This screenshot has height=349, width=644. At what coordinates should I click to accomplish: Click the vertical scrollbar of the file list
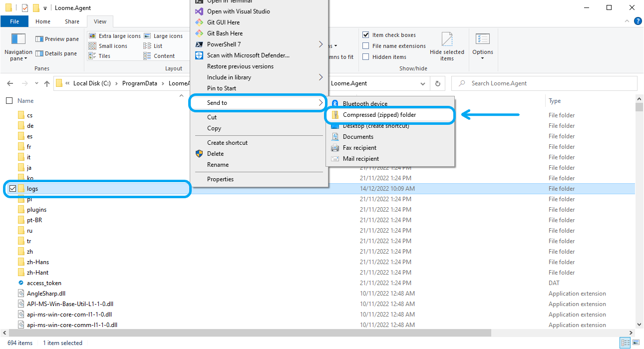click(639, 212)
